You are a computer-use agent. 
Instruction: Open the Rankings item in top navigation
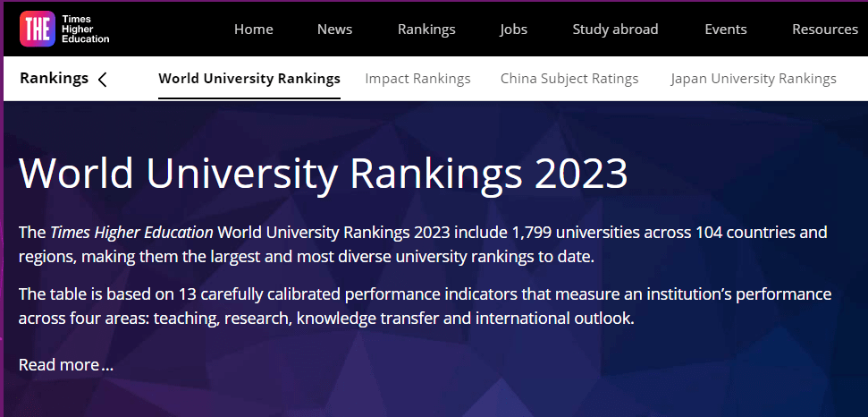pyautogui.click(x=426, y=30)
